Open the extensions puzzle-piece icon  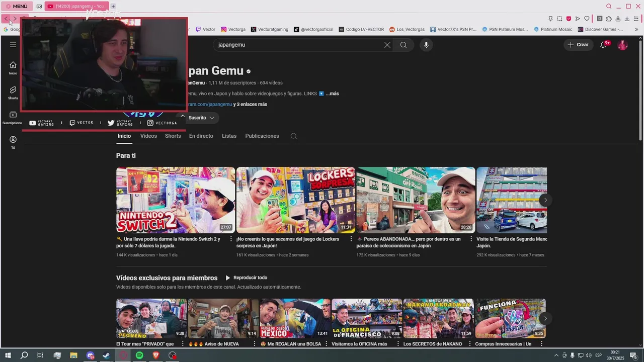[609, 19]
